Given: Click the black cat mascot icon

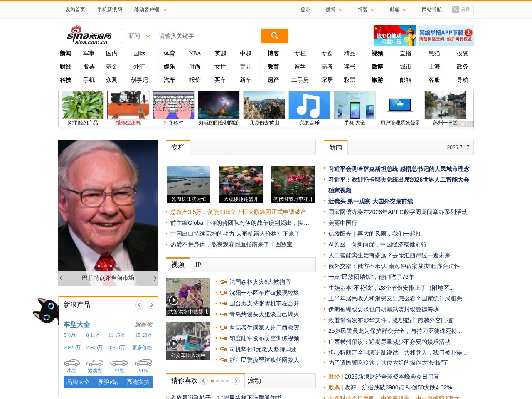Looking at the screenshot, I should coord(45,311).
